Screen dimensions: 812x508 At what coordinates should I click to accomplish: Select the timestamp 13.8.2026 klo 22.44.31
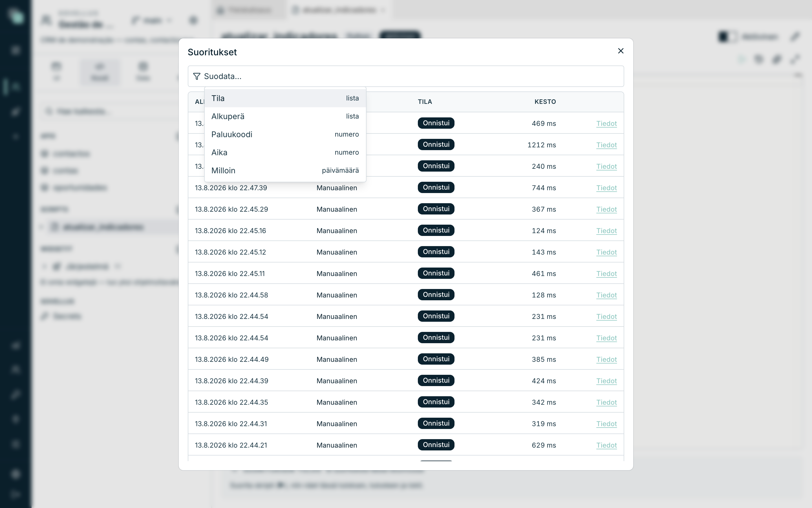click(x=231, y=424)
